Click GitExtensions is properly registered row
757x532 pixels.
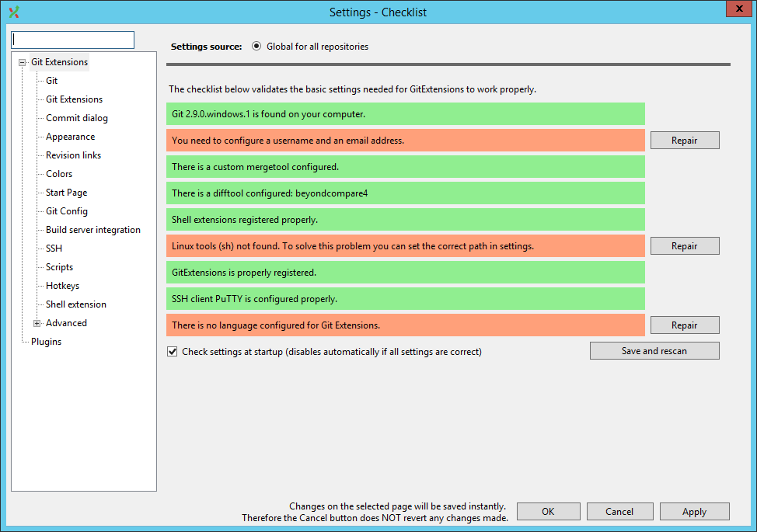pos(406,273)
